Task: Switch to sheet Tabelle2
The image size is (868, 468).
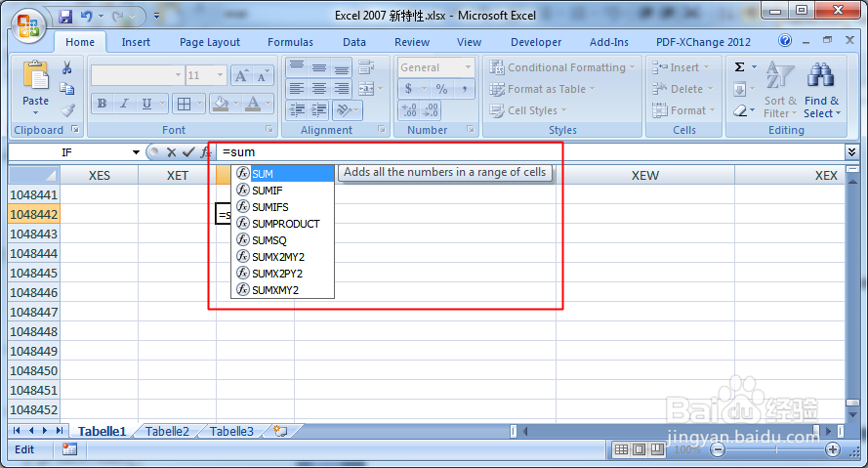Action: coord(167,432)
